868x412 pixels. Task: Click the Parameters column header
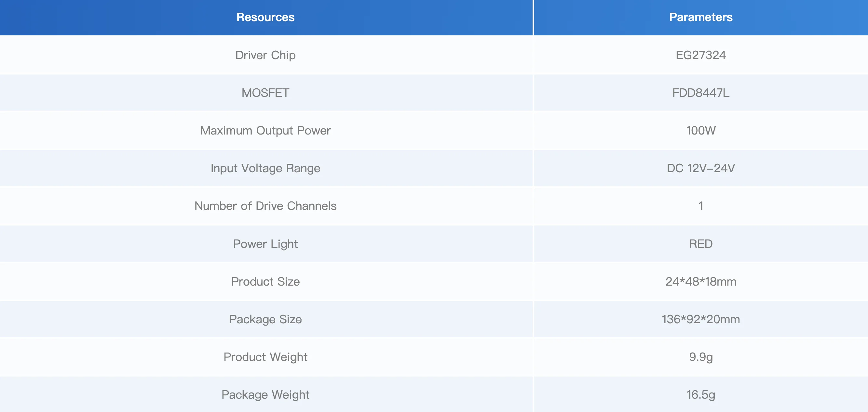tap(700, 17)
